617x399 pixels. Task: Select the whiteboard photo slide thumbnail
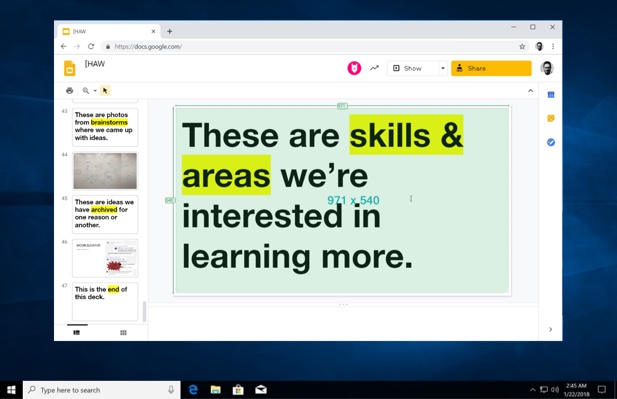click(105, 171)
